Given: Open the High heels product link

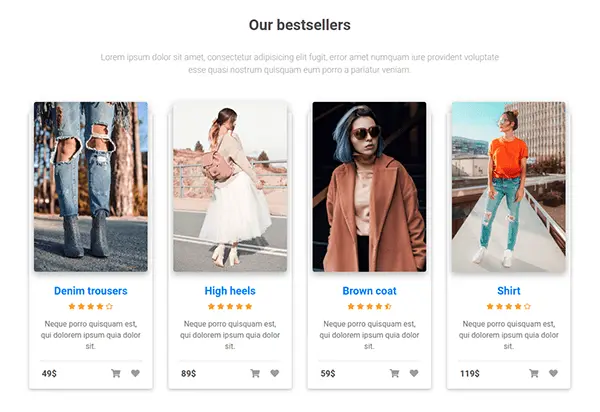Looking at the screenshot, I should tap(229, 291).
